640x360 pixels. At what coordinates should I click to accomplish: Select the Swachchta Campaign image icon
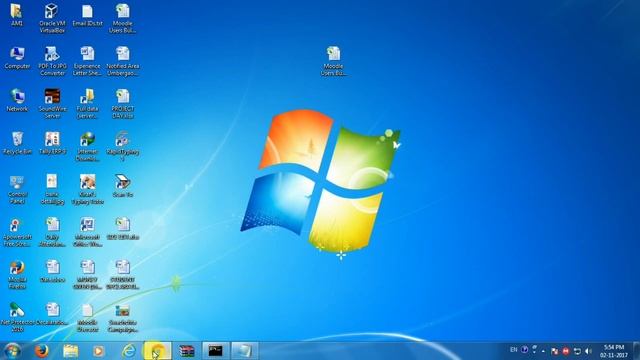[122, 317]
